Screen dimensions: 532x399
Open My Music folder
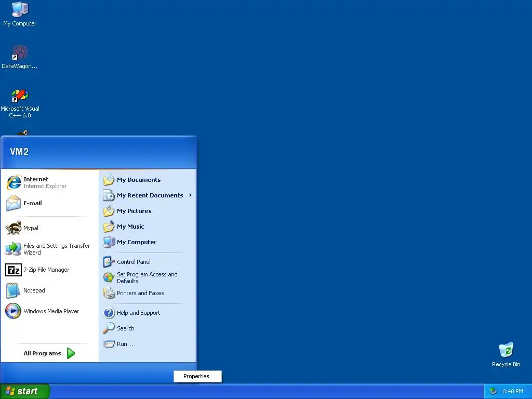coord(148,227)
